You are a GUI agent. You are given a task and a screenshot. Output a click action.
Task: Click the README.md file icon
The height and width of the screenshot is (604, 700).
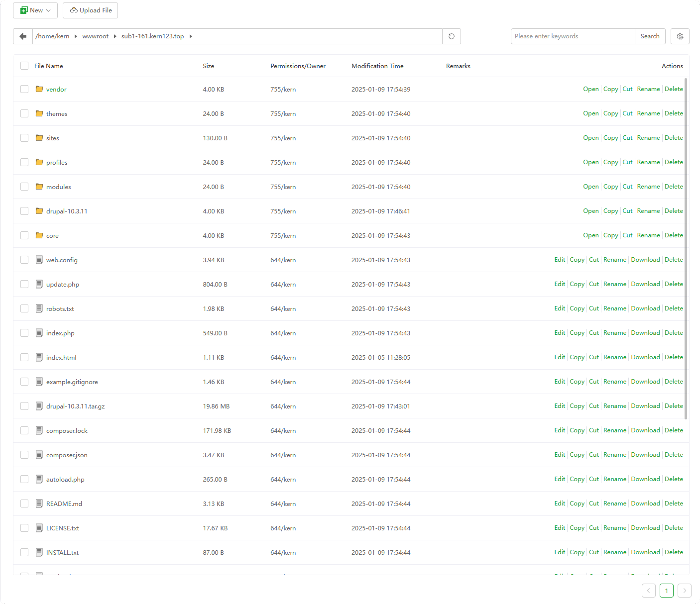pyautogui.click(x=39, y=503)
